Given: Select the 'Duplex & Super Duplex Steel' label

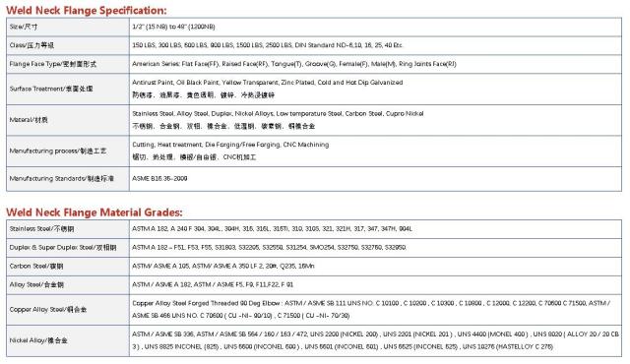Looking at the screenshot, I should pos(63,248).
